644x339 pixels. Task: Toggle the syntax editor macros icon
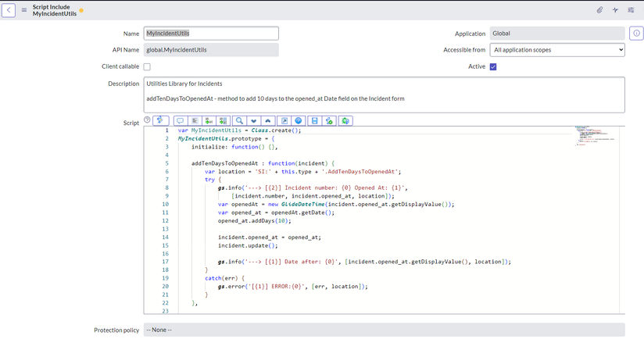160,120
